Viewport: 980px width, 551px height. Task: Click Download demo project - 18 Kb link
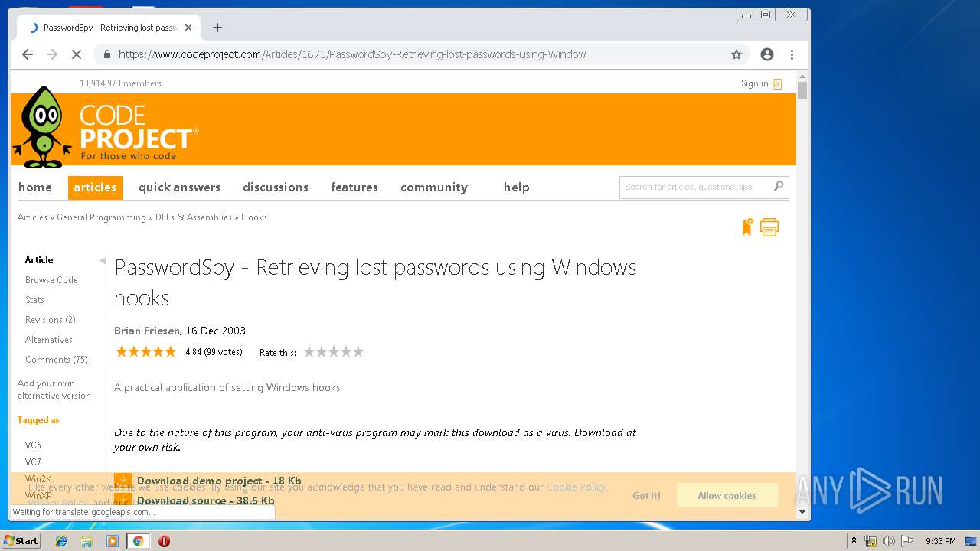coord(219,481)
